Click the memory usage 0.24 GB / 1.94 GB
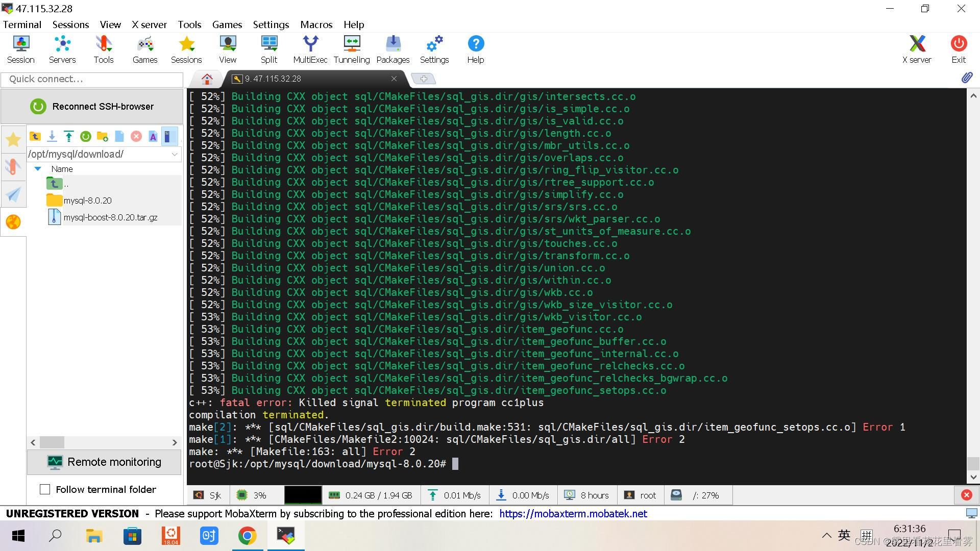 coord(372,495)
